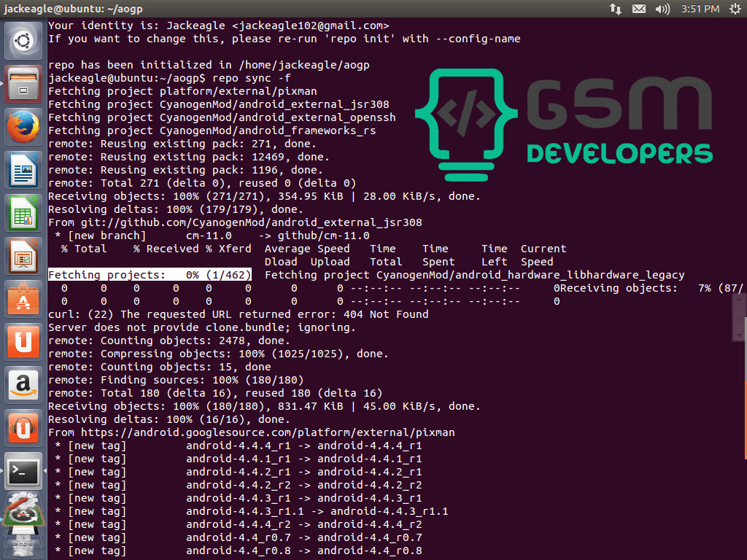The height and width of the screenshot is (560, 747).
Task: Click 'Server does not provide clone.bundle' line
Action: [x=202, y=327]
